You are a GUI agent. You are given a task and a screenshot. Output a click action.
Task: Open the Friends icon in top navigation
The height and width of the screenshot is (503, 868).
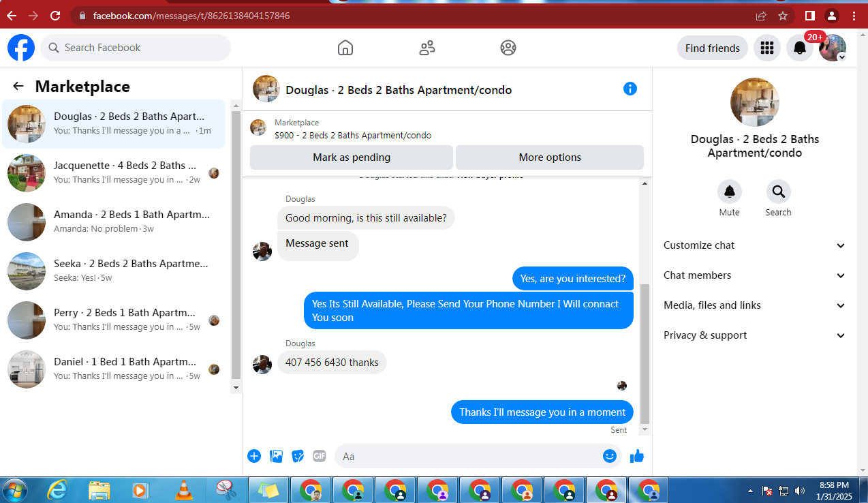[427, 48]
